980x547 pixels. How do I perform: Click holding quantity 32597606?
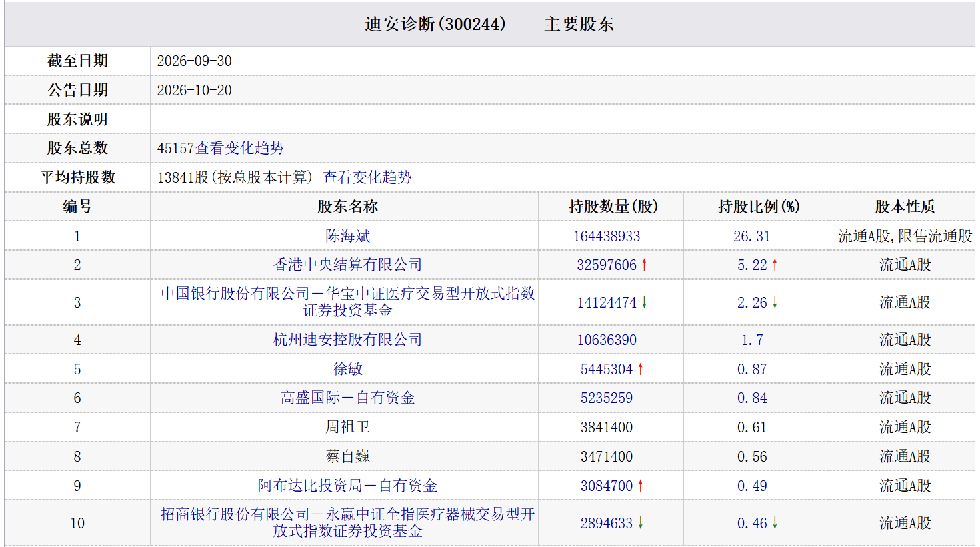point(607,265)
